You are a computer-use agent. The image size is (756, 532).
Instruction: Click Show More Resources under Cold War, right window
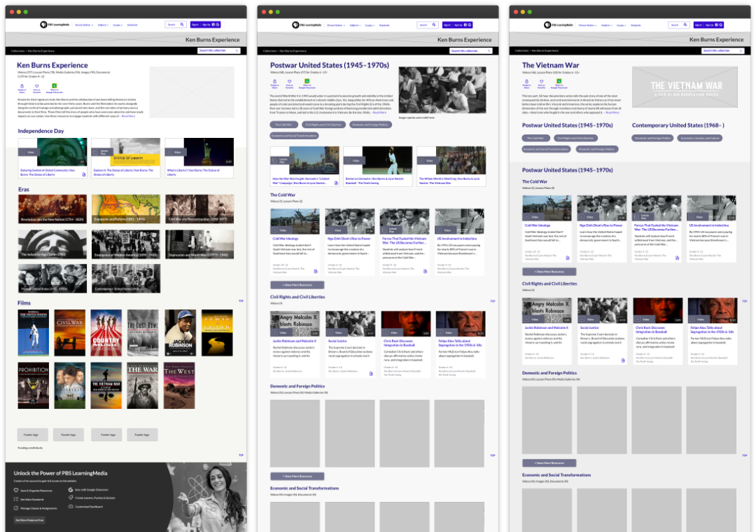[549, 272]
